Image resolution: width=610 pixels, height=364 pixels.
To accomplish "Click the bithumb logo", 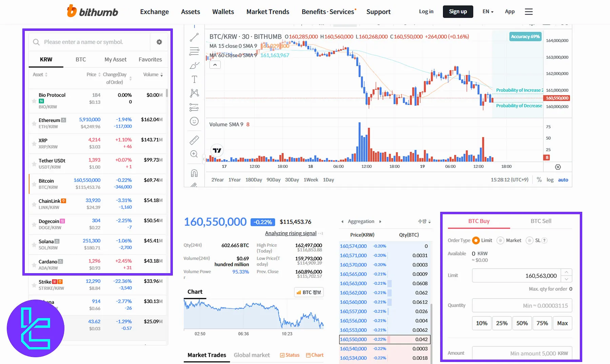I will [93, 12].
